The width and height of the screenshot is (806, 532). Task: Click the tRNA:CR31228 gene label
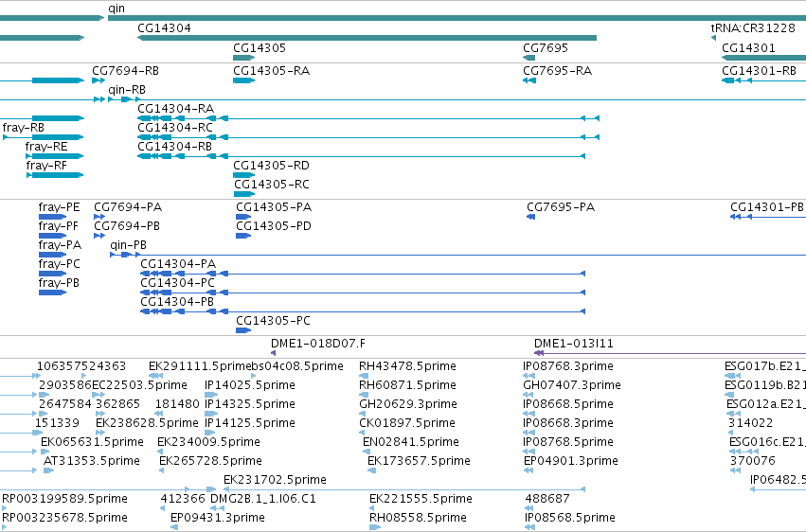(753, 27)
